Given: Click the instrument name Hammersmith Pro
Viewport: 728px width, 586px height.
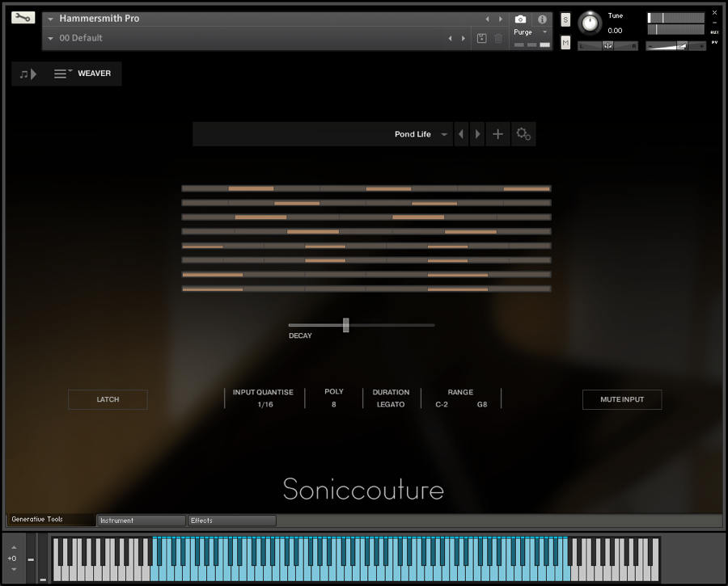Looking at the screenshot, I should click(x=99, y=19).
